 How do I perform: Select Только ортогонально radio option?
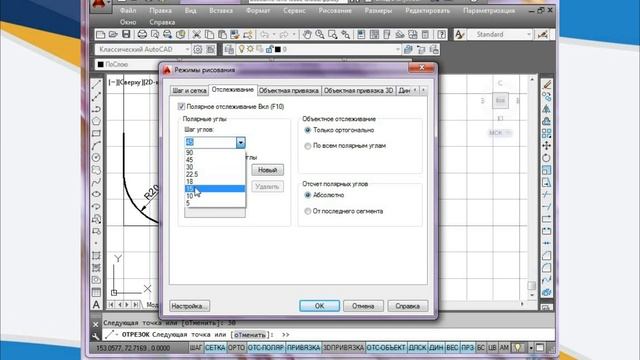pos(308,130)
